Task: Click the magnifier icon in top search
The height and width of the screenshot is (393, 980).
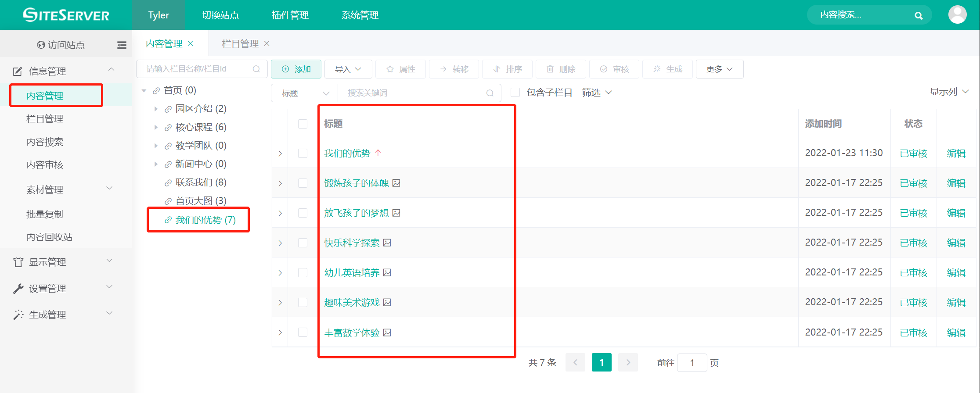Action: tap(918, 16)
